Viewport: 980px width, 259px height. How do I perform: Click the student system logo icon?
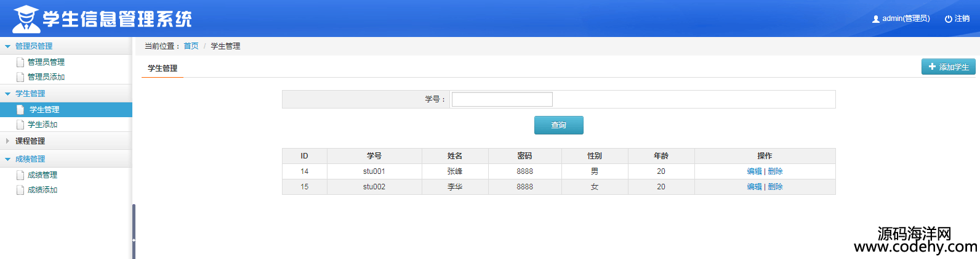[25, 18]
